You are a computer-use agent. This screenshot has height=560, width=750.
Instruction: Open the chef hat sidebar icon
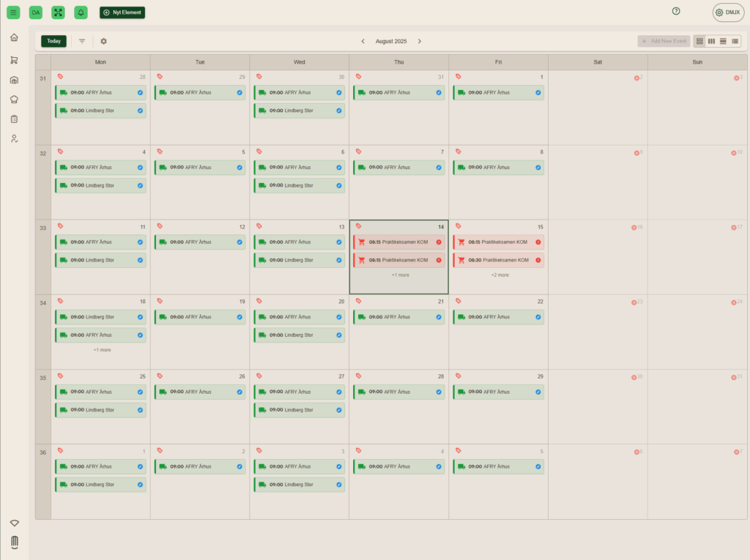[14, 100]
